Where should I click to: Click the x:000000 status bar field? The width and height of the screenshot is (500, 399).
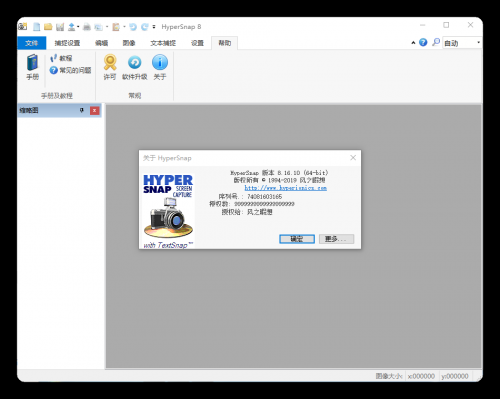pyautogui.click(x=421, y=376)
